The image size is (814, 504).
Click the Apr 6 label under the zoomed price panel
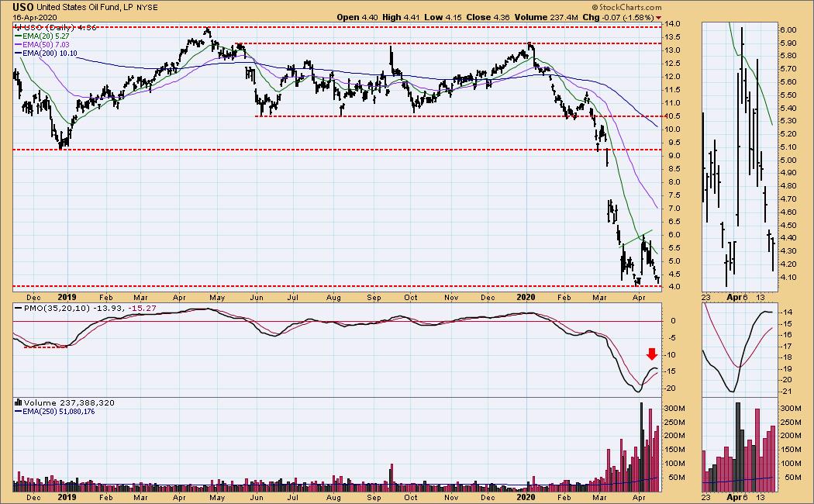736,298
